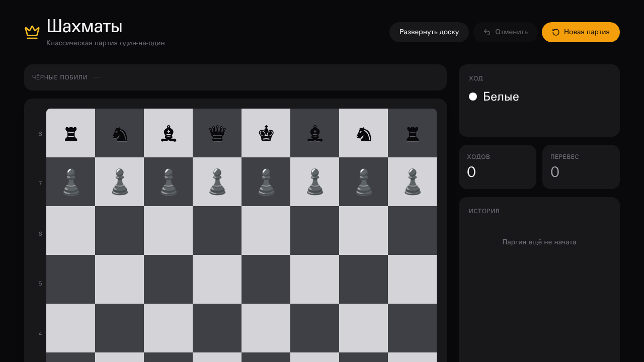
Task: Select the black pawn on d7
Action: [217, 182]
